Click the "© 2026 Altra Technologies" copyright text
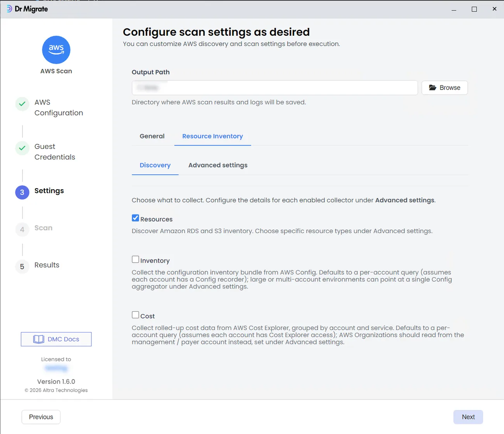Viewport: 504px width, 434px height. coord(56,390)
